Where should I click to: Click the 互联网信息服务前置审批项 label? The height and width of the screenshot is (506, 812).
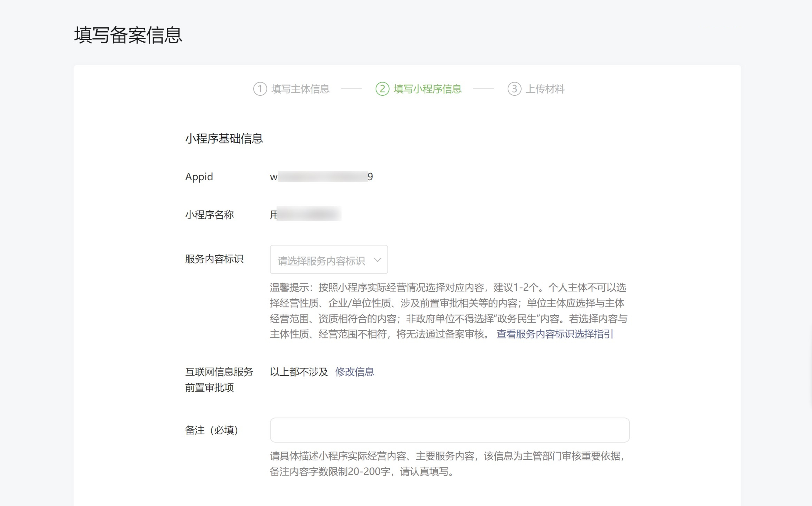coord(219,380)
